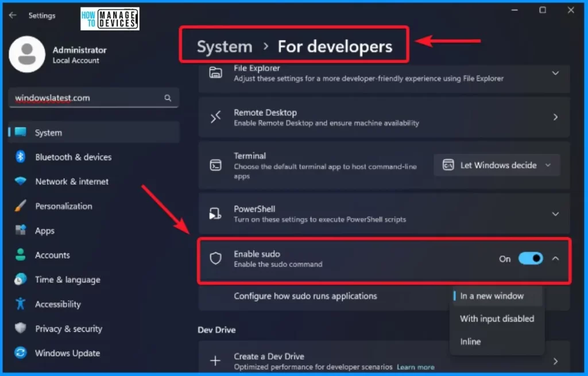Image resolution: width=588 pixels, height=376 pixels.
Task: Click the plus icon for Dev Drive
Action: pos(215,361)
